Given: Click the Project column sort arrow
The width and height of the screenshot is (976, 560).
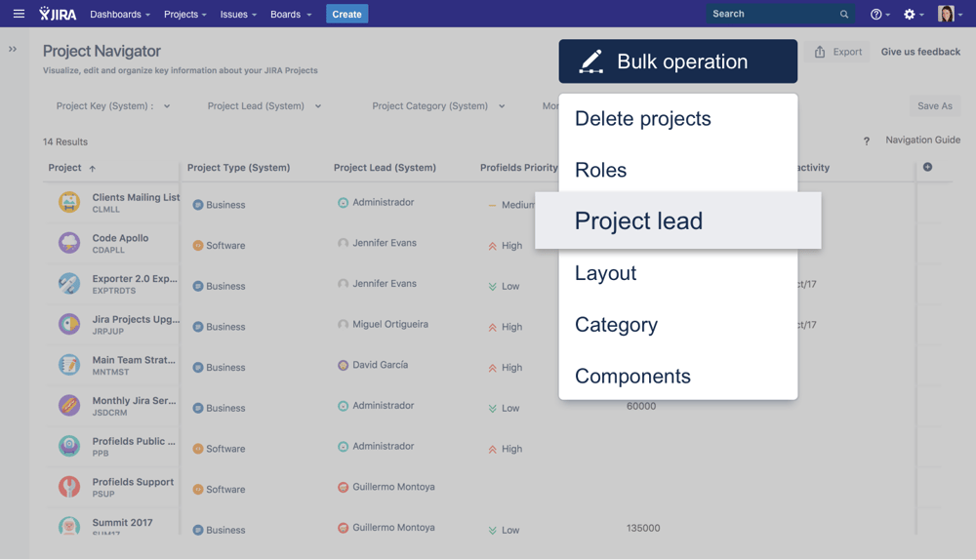Looking at the screenshot, I should point(92,169).
